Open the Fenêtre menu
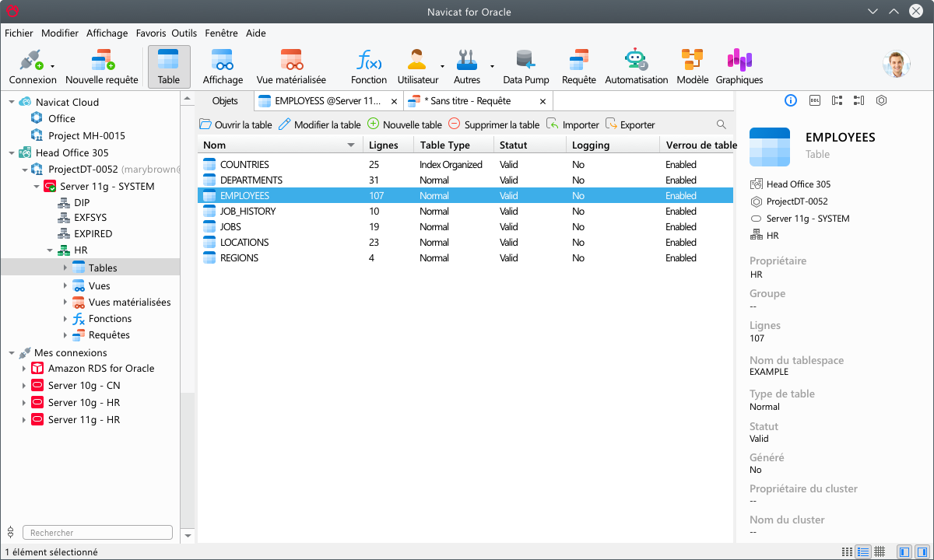 click(222, 33)
